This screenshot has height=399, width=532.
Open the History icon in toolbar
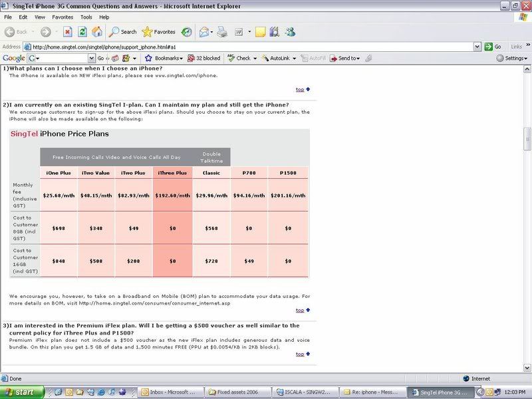[187, 31]
